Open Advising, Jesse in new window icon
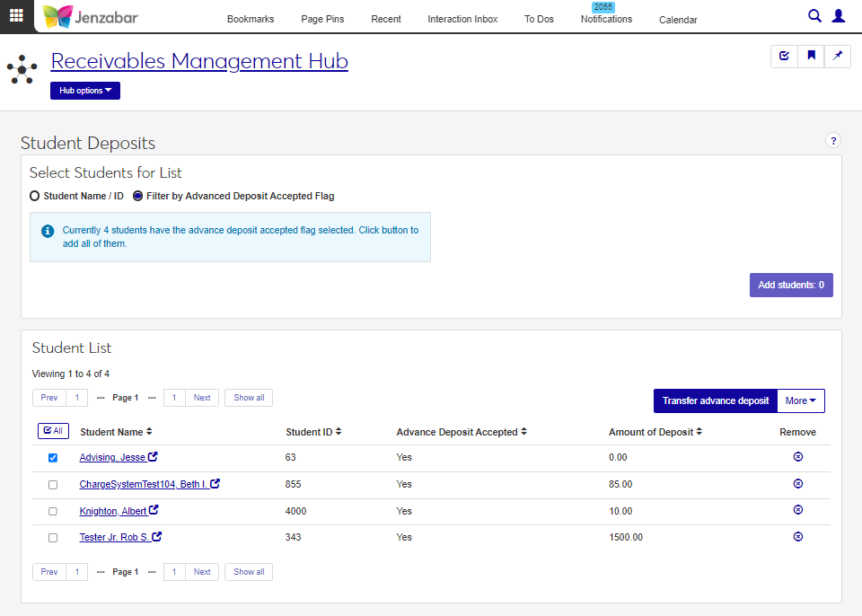This screenshot has height=616, width=862. [153, 457]
